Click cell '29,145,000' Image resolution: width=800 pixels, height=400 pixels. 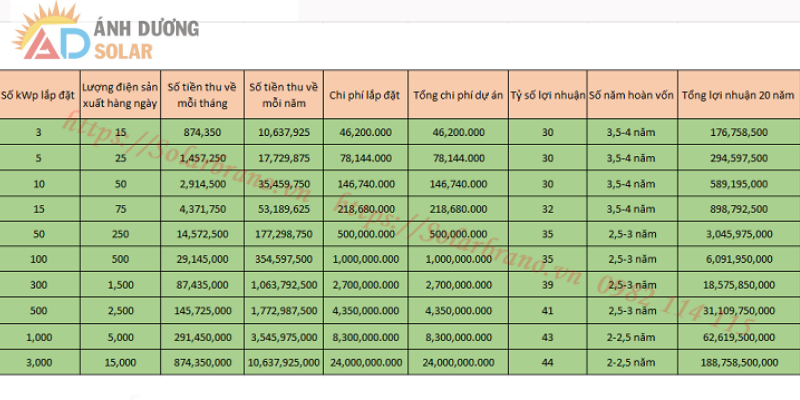[202, 259]
